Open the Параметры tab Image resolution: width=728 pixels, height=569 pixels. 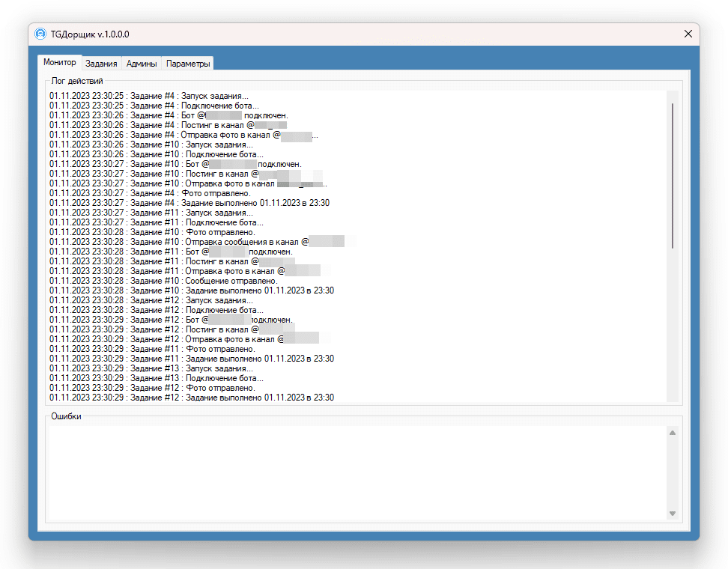pos(188,64)
